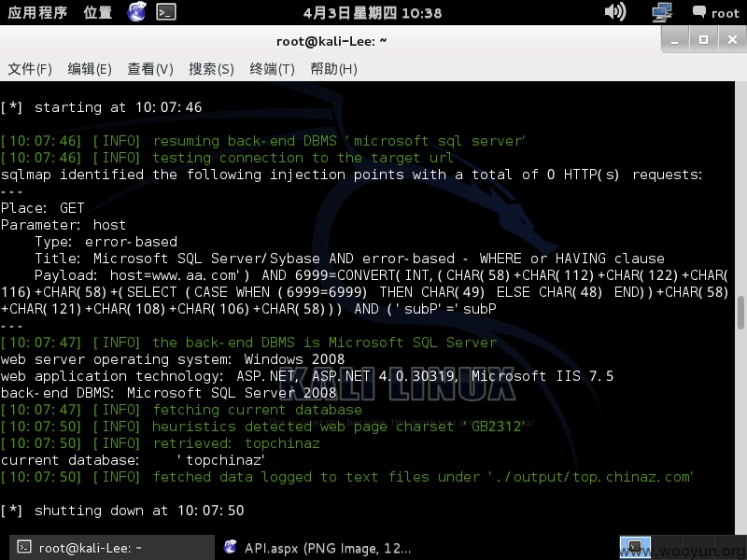The image size is (747, 560).
Task: Open the 查看(V) menu
Action: (150, 69)
